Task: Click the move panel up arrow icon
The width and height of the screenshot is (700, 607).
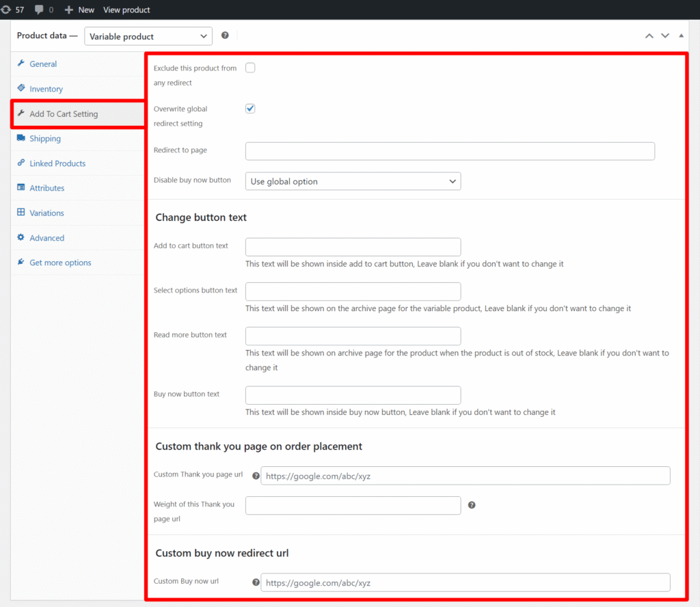Action: (x=649, y=36)
